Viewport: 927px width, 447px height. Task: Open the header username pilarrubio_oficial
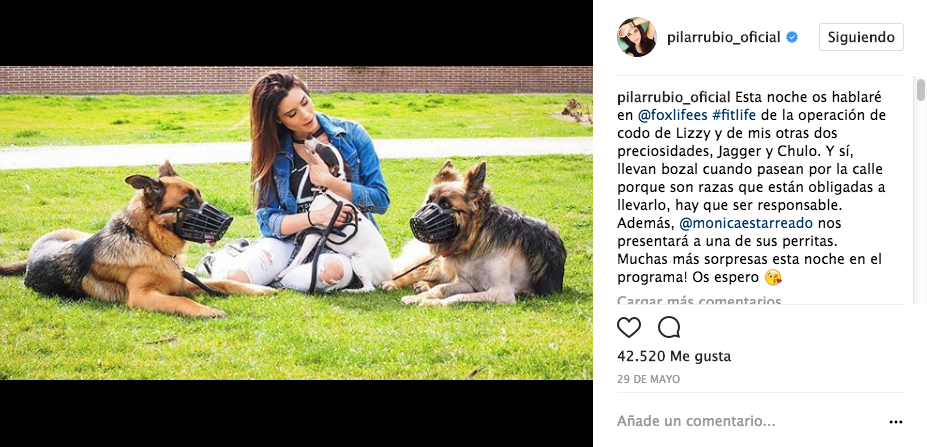click(x=724, y=37)
